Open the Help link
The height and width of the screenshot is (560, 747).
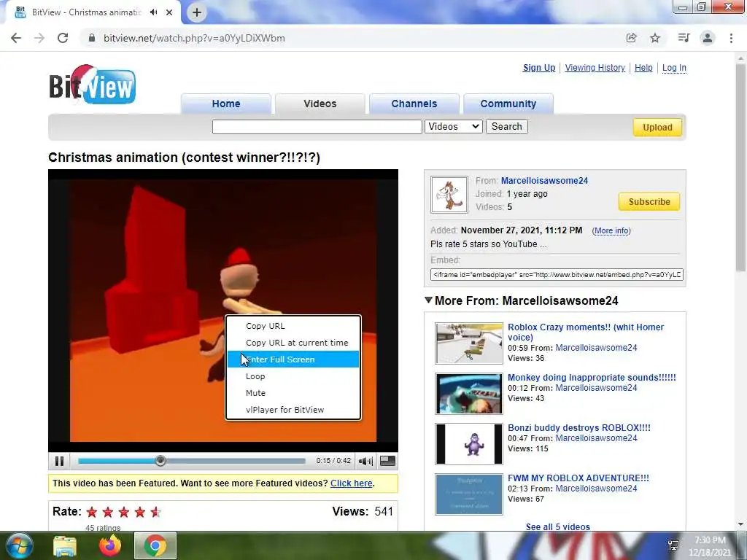643,68
